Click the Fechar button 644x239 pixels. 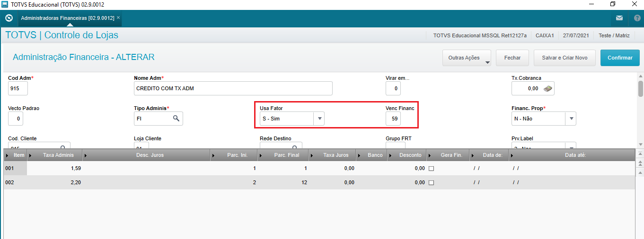click(x=512, y=58)
